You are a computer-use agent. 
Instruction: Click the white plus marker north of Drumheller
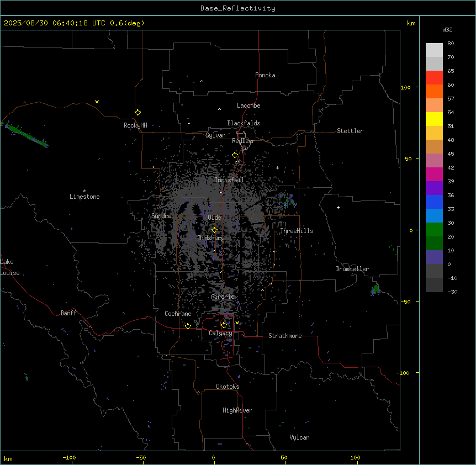pyautogui.click(x=338, y=207)
